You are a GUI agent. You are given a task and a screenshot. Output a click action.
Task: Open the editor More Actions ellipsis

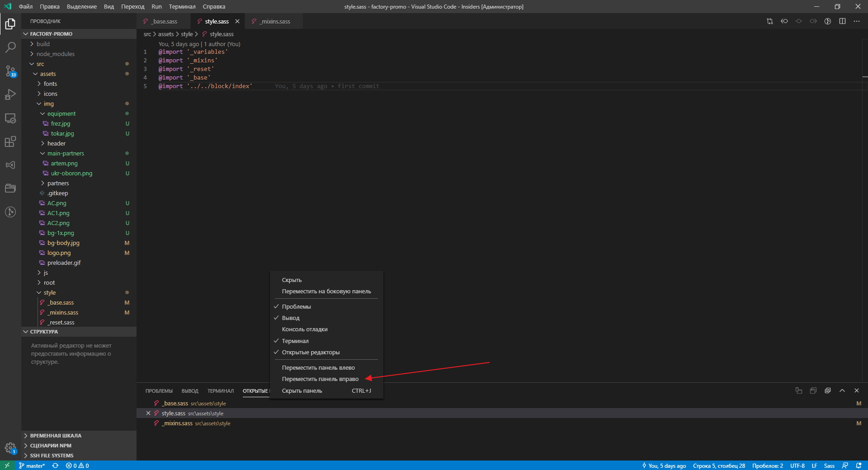[x=857, y=21]
